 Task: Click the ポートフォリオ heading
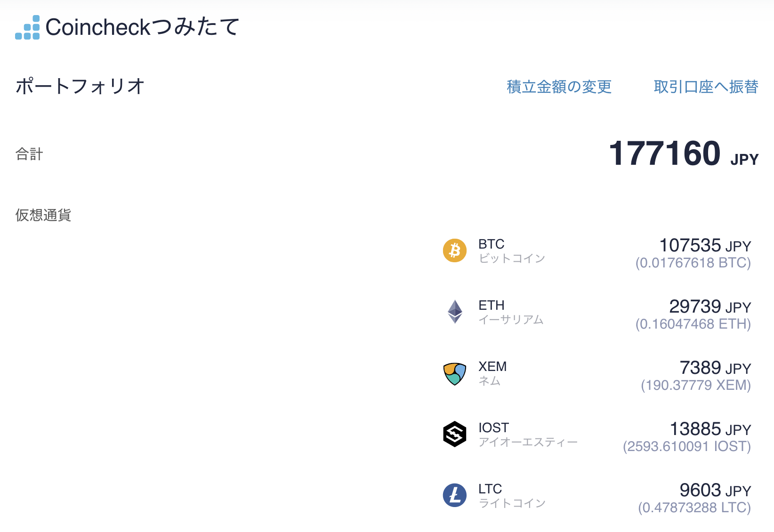pos(80,86)
